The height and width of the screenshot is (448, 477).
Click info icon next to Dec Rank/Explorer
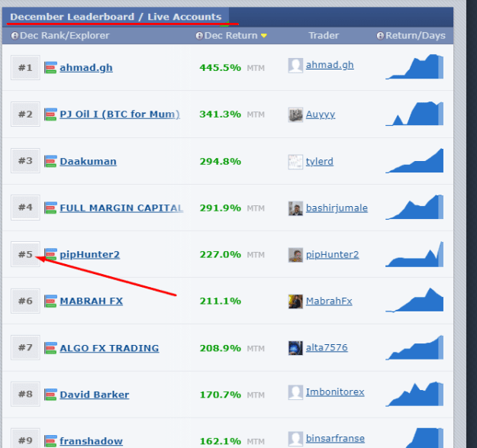click(x=15, y=36)
